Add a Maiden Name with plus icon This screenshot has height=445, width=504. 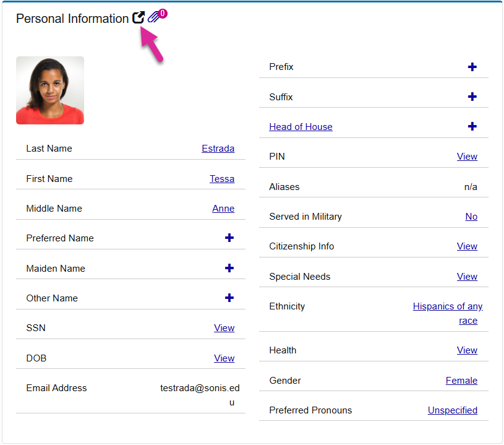[x=229, y=268]
